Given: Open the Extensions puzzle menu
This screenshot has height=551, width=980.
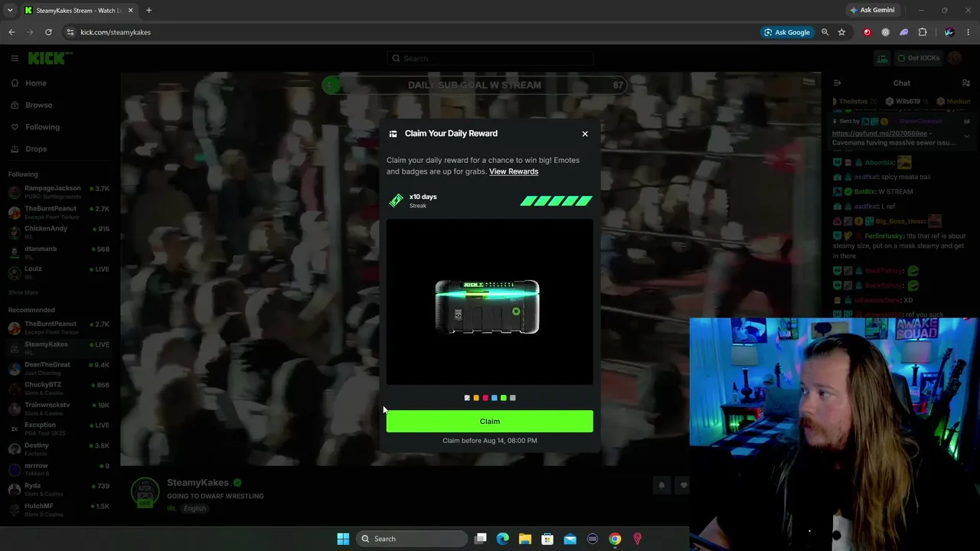Looking at the screenshot, I should pos(923,32).
